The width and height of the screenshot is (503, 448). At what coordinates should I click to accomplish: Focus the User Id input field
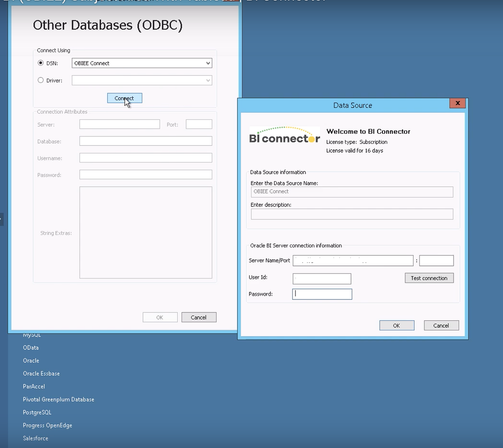pyautogui.click(x=322, y=279)
